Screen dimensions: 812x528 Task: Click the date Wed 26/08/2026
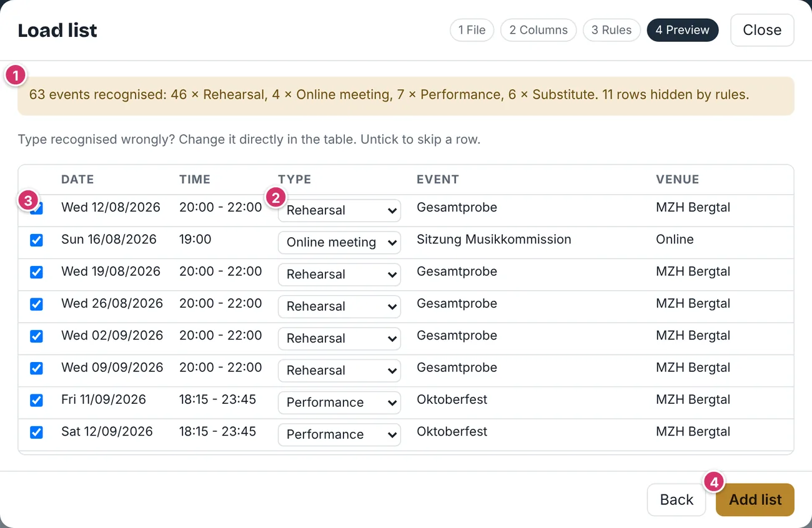point(112,303)
